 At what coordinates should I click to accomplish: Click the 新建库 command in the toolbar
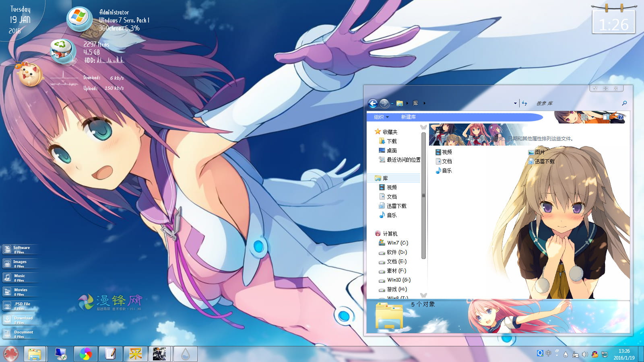408,116
